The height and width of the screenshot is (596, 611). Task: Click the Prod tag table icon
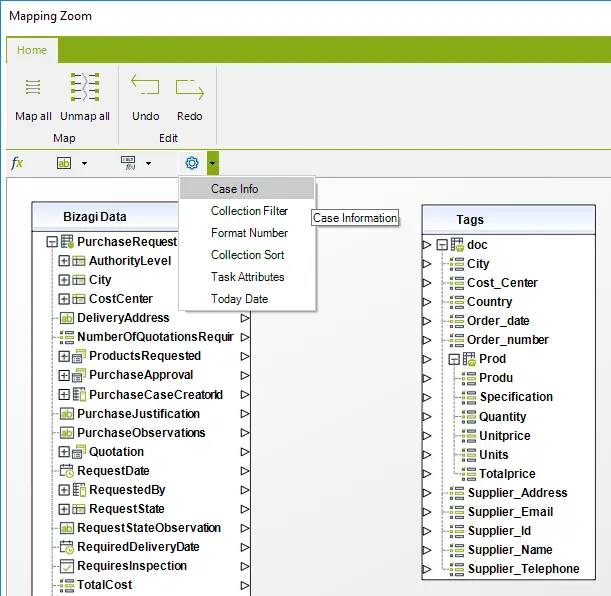point(469,359)
